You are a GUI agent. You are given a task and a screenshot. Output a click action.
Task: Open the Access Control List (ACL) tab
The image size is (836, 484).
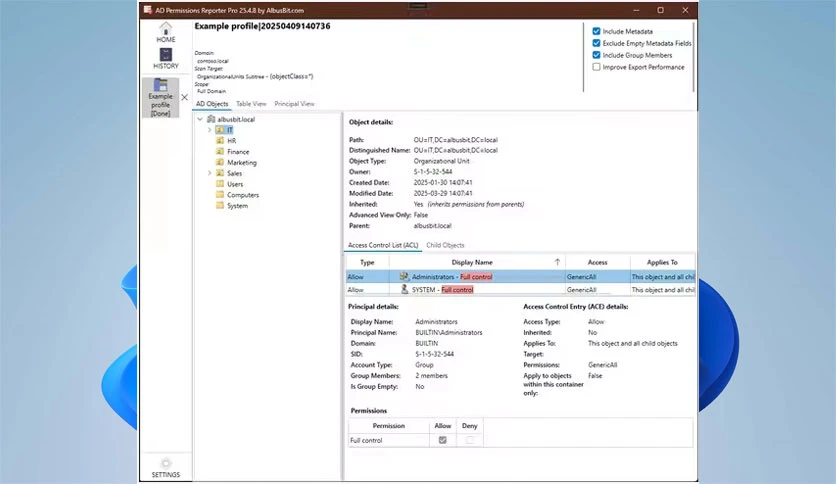pos(383,245)
